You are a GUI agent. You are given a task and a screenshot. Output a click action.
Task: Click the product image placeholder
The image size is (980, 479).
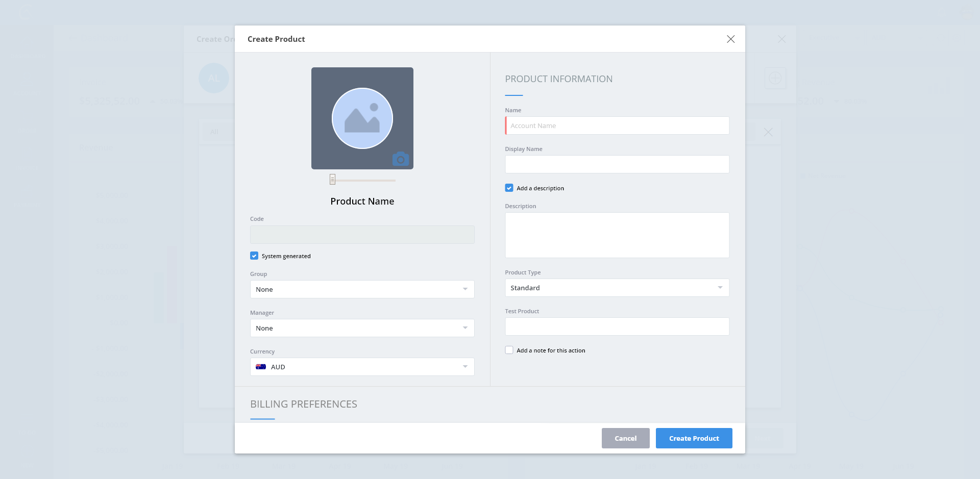coord(362,118)
